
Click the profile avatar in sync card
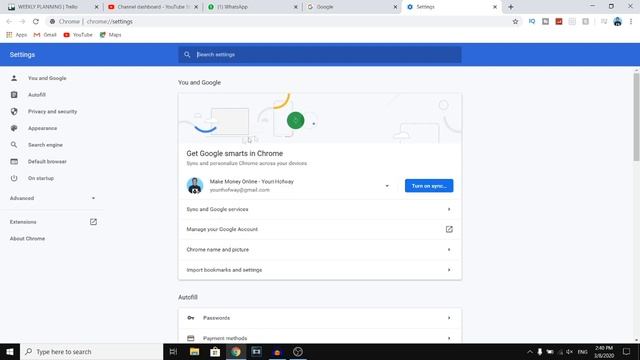click(x=195, y=185)
